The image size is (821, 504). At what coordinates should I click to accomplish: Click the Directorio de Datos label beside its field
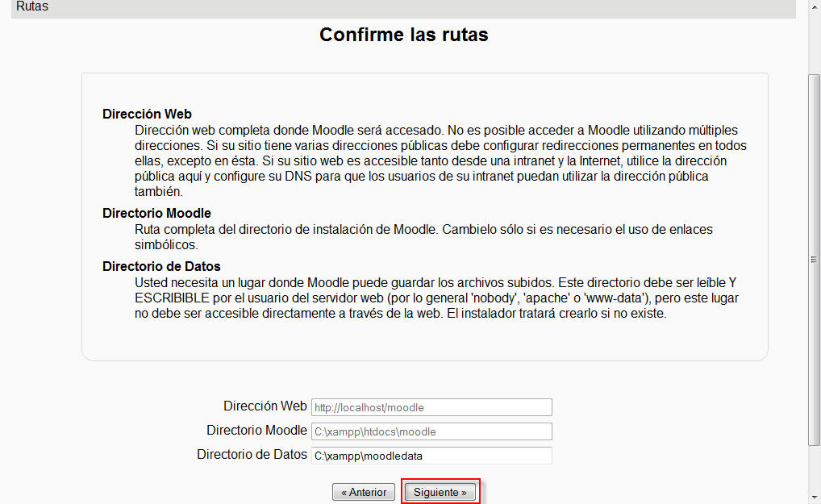[252, 455]
